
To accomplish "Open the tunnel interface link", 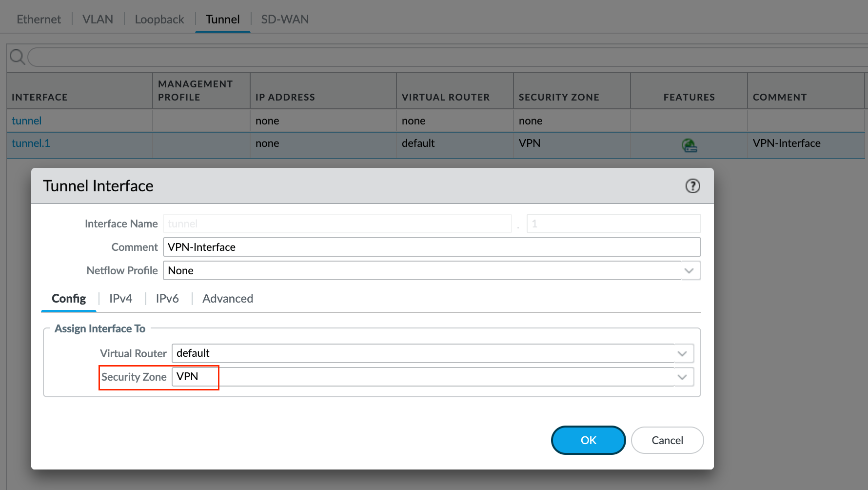I will pos(26,121).
